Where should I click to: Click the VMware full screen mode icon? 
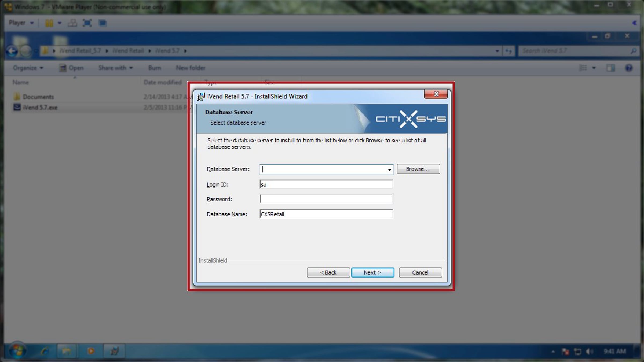click(87, 23)
